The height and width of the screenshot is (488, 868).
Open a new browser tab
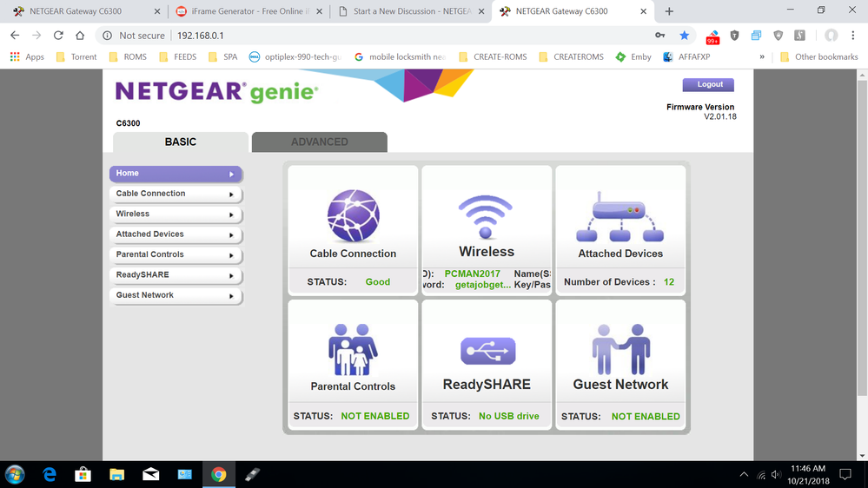pyautogui.click(x=669, y=11)
